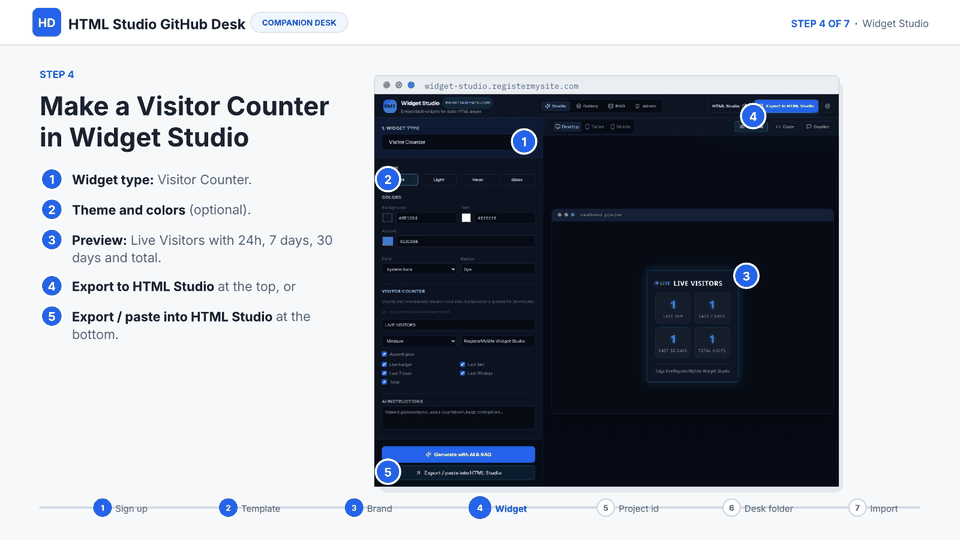Image resolution: width=960 pixels, height=540 pixels.
Task: Choose the Neon theme
Action: point(478,179)
